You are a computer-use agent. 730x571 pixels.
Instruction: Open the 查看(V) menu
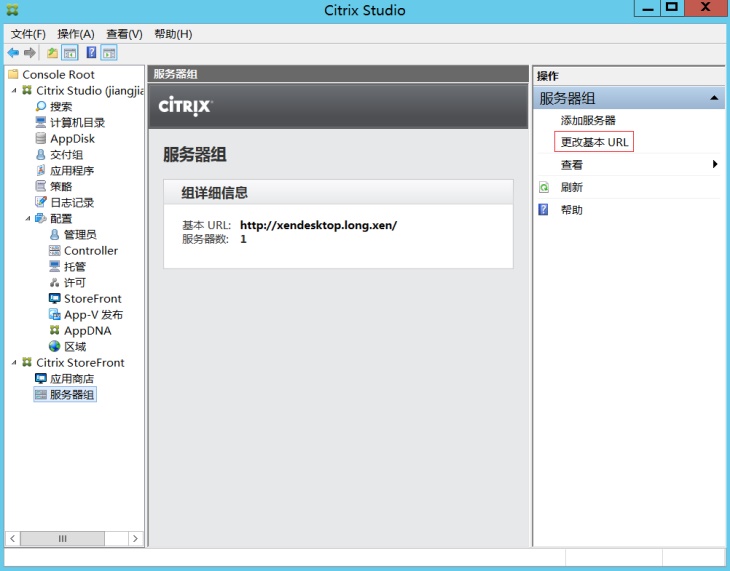124,34
